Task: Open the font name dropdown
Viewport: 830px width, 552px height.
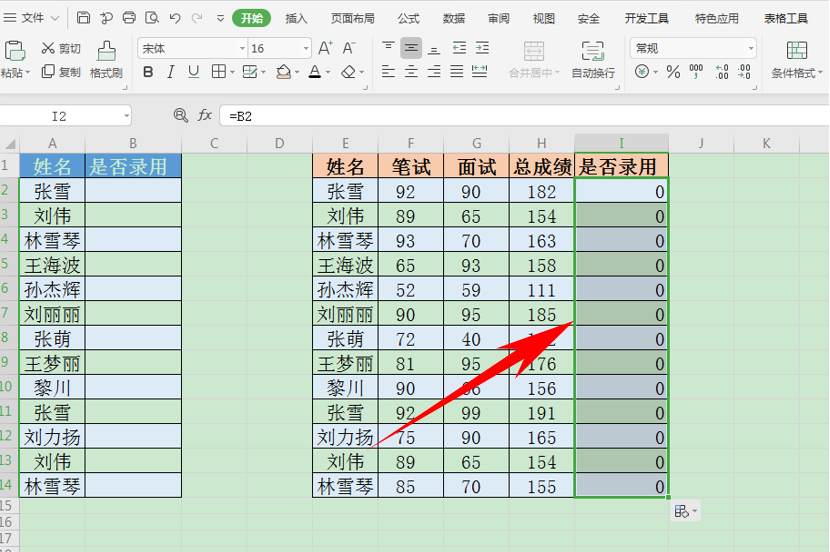Action: coord(242,49)
